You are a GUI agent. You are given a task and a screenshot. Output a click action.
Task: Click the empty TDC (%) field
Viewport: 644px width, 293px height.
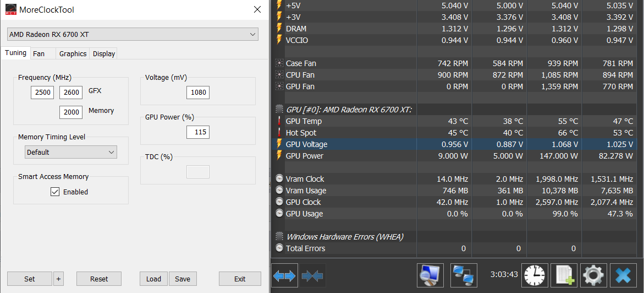tap(198, 172)
